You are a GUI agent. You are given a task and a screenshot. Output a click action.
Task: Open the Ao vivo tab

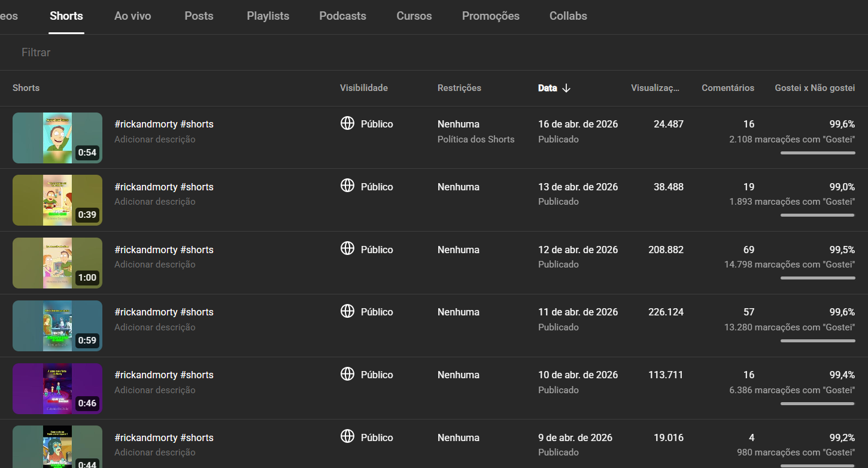132,16
